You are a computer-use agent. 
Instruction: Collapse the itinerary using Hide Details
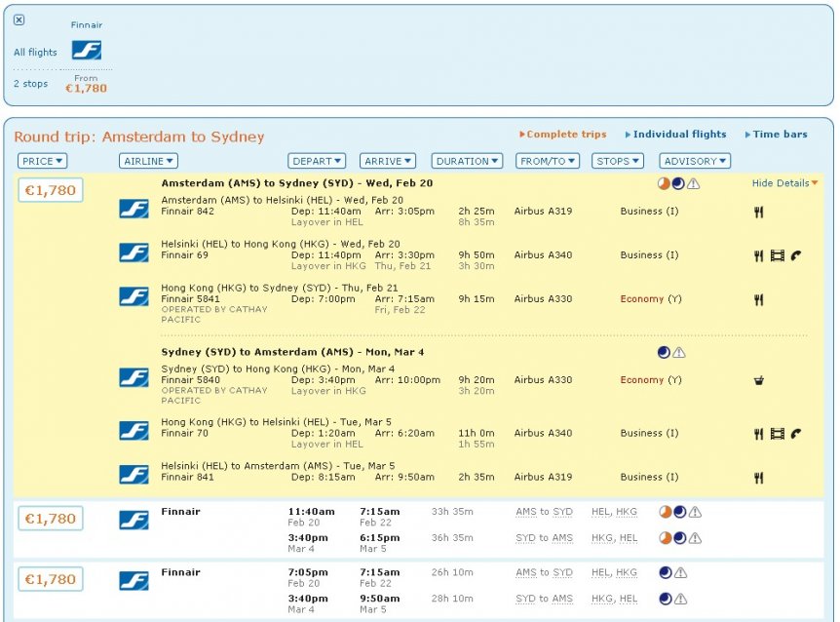784,183
